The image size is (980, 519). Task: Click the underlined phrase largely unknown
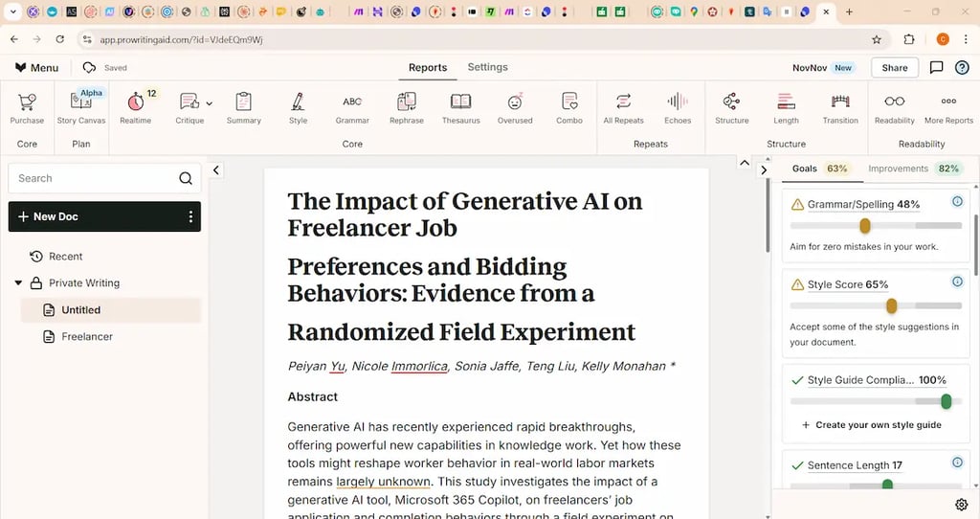tap(383, 482)
